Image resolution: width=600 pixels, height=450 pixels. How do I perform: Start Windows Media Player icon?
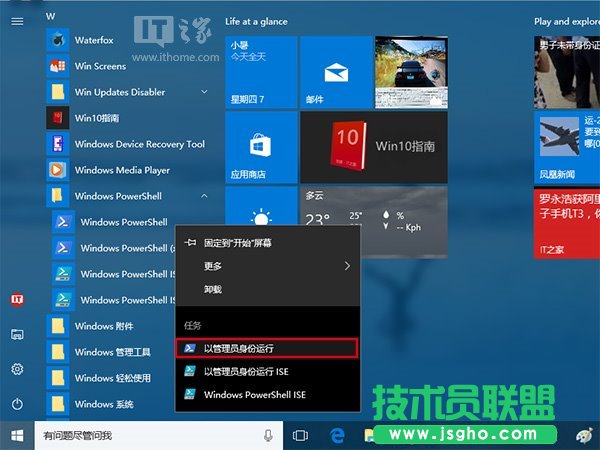pyautogui.click(x=58, y=170)
